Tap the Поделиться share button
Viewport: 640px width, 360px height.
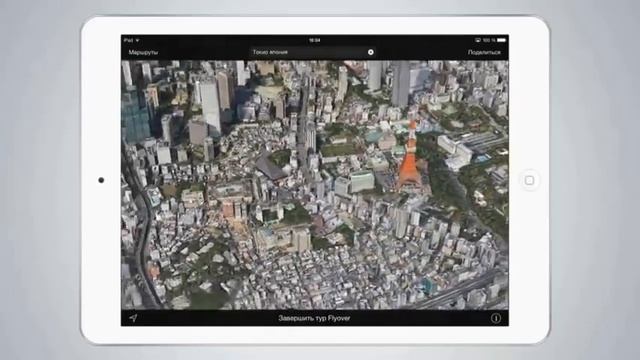point(484,52)
